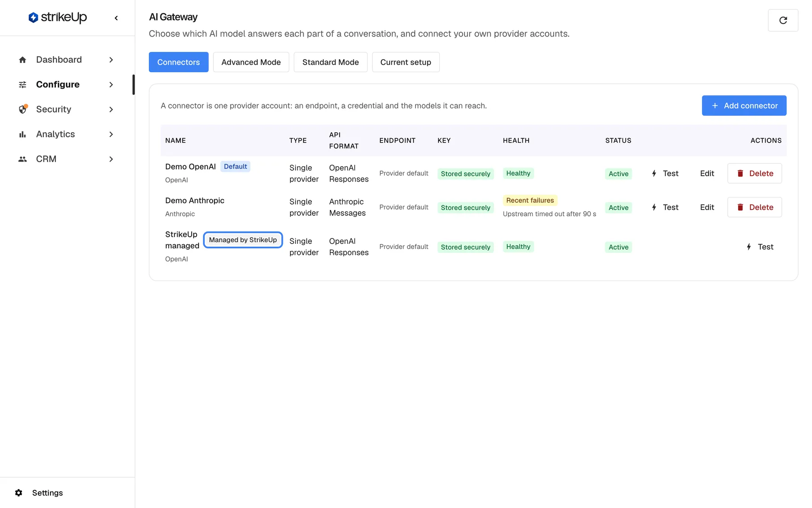This screenshot has width=812, height=508.
Task: Open the Standard Mode tab
Action: (x=331, y=62)
